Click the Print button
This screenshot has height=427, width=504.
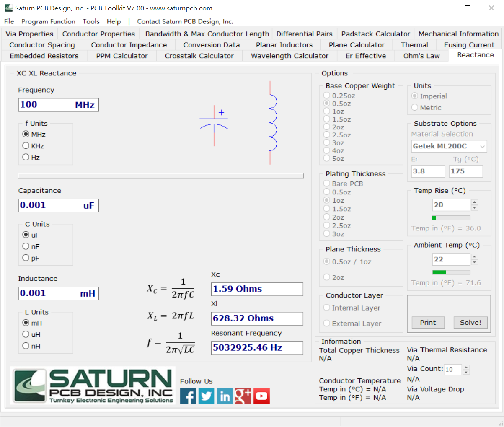[x=428, y=322]
